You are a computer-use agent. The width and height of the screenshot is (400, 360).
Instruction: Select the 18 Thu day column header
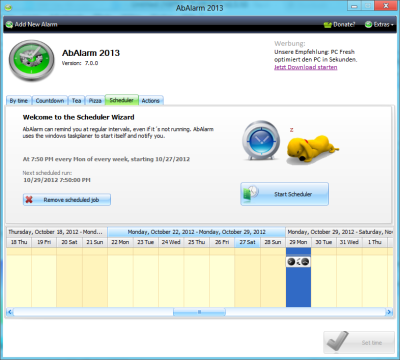19,242
